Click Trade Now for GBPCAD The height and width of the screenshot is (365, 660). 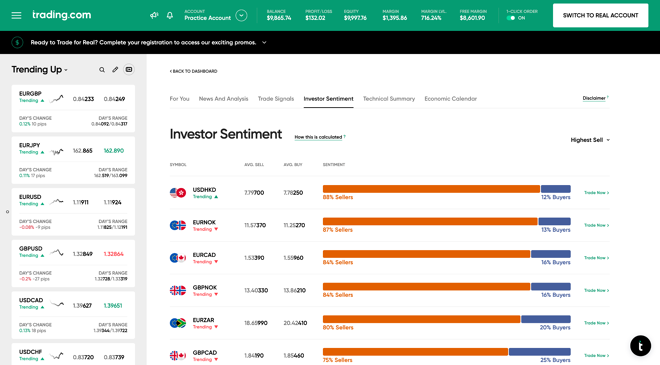[596, 355]
